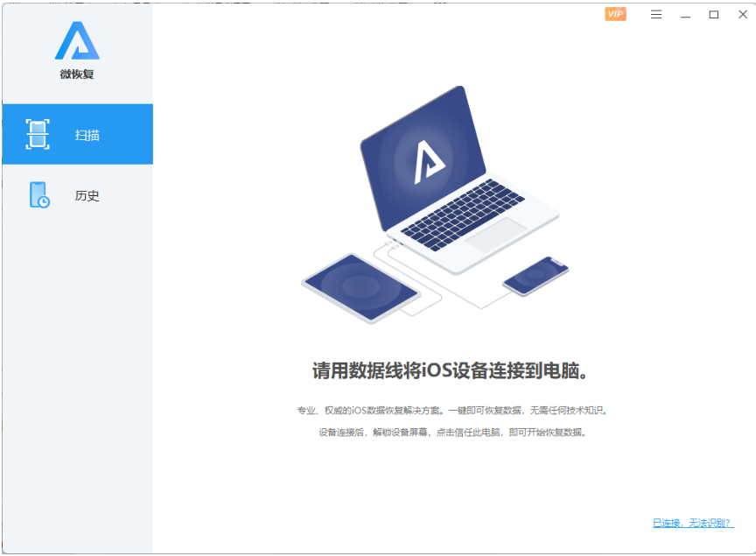The height and width of the screenshot is (556, 756).
Task: Click the connection troubleshooting link
Action: 690,521
